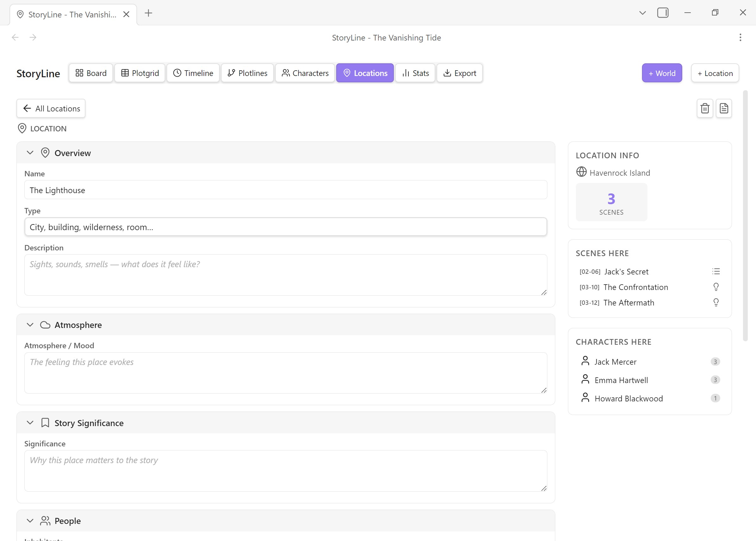Open the Plotgrid view

pos(140,73)
